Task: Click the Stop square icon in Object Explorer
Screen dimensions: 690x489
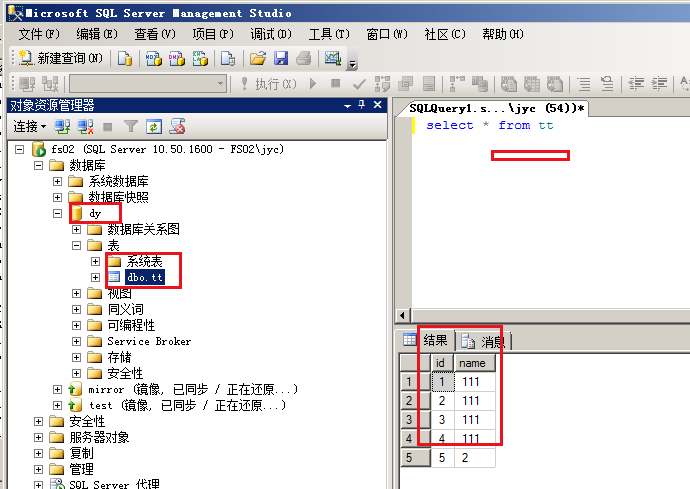Action: pos(107,127)
